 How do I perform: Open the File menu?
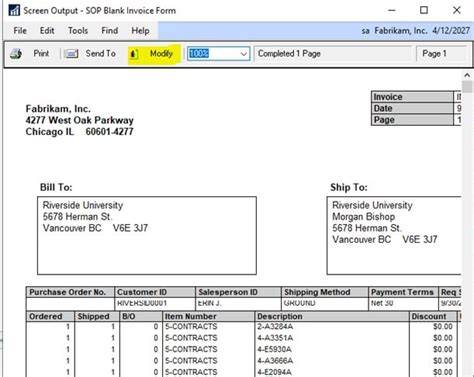[x=20, y=31]
